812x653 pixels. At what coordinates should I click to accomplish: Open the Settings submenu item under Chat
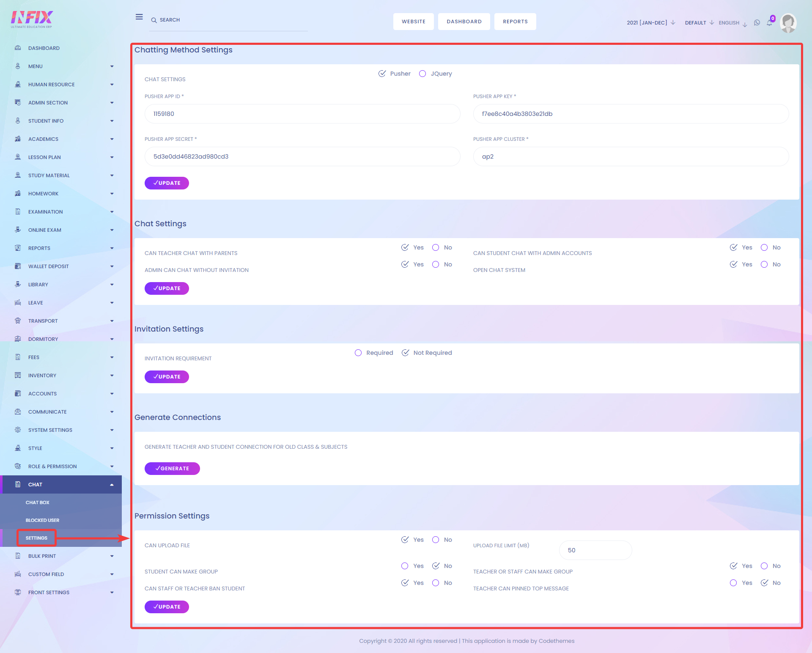[36, 538]
